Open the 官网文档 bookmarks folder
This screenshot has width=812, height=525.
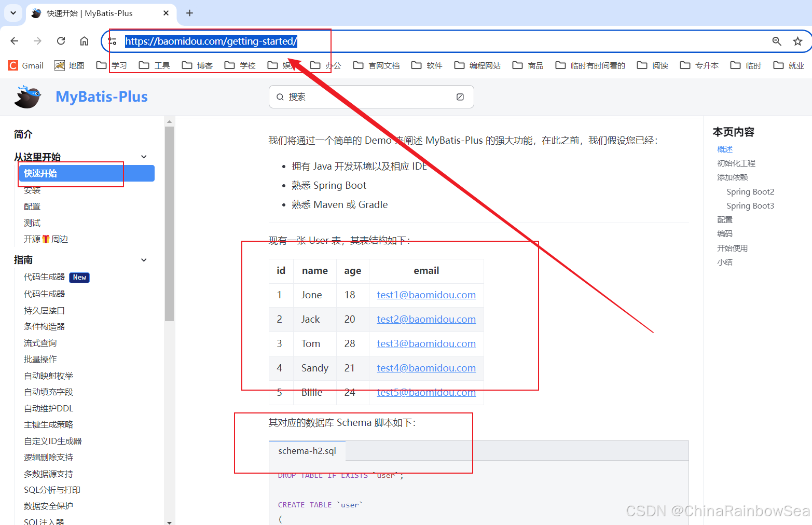click(x=377, y=65)
